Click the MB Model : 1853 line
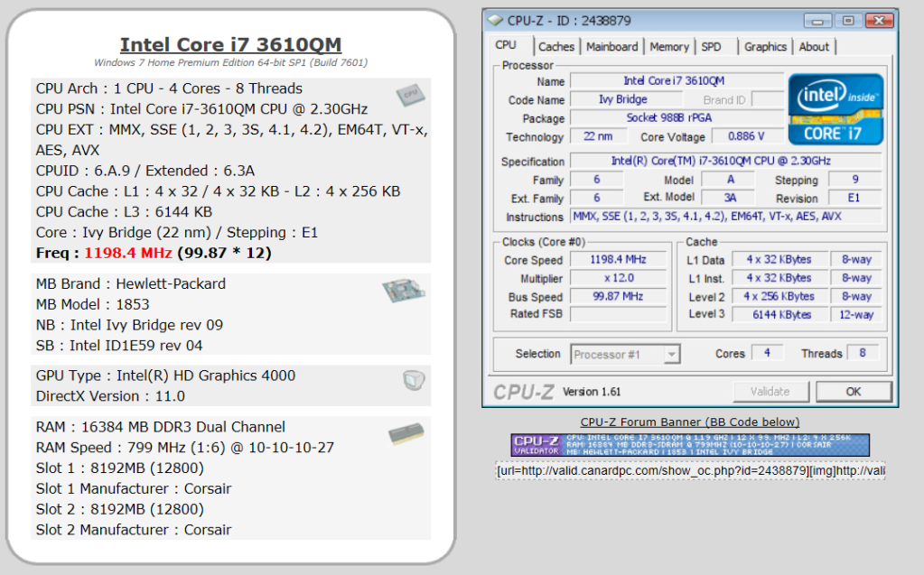924x575 pixels. (92, 304)
